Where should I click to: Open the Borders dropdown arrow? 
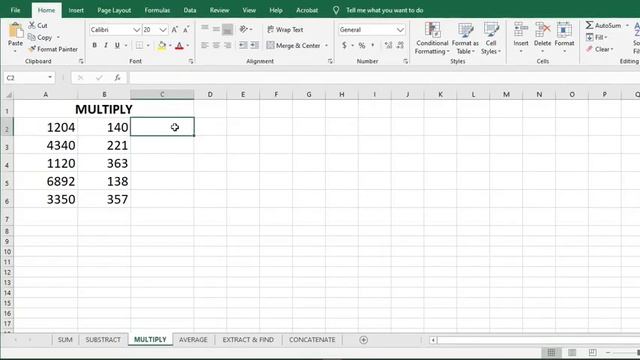[x=148, y=45]
